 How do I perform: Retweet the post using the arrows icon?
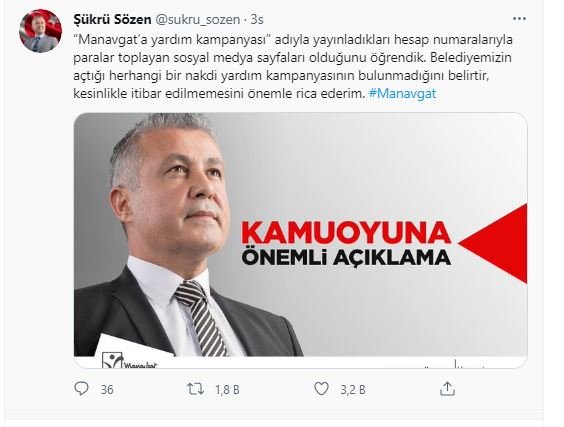[196, 389]
